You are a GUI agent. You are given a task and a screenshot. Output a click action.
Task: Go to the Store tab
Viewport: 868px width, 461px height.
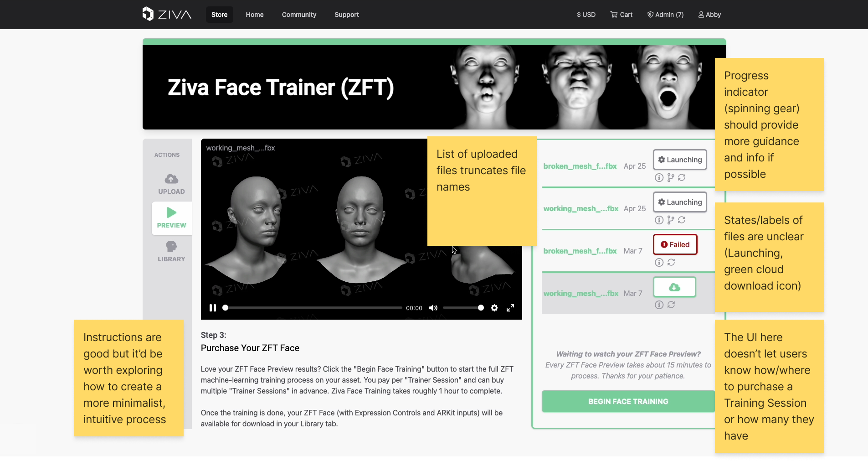(x=219, y=15)
